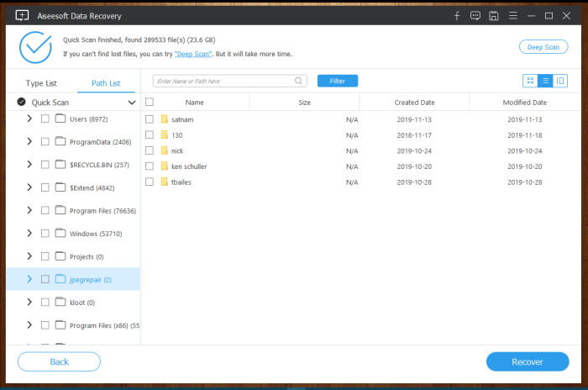588x390 pixels.
Task: Tick the checkbox for ken schuller
Action: (150, 166)
